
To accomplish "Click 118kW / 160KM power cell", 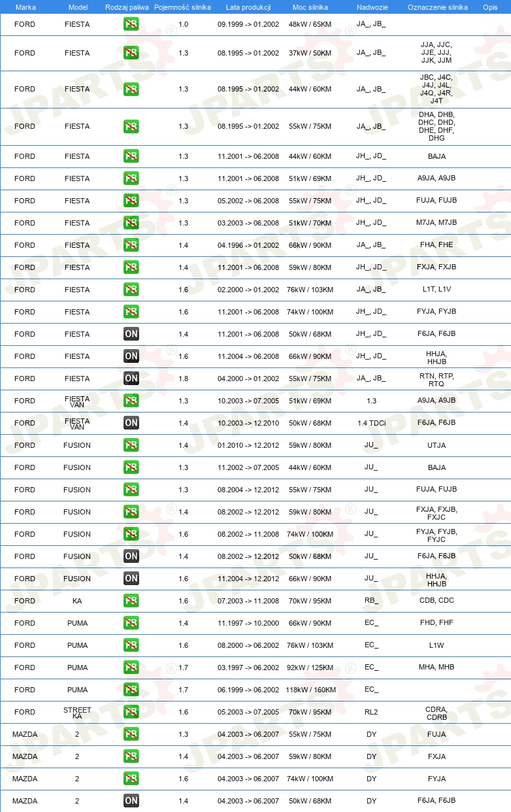I will [x=310, y=690].
